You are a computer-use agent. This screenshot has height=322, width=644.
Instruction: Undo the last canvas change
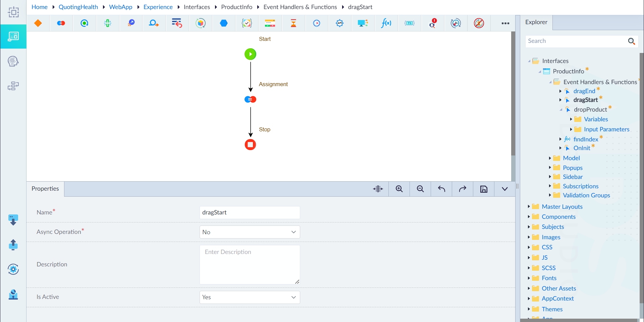click(x=441, y=189)
